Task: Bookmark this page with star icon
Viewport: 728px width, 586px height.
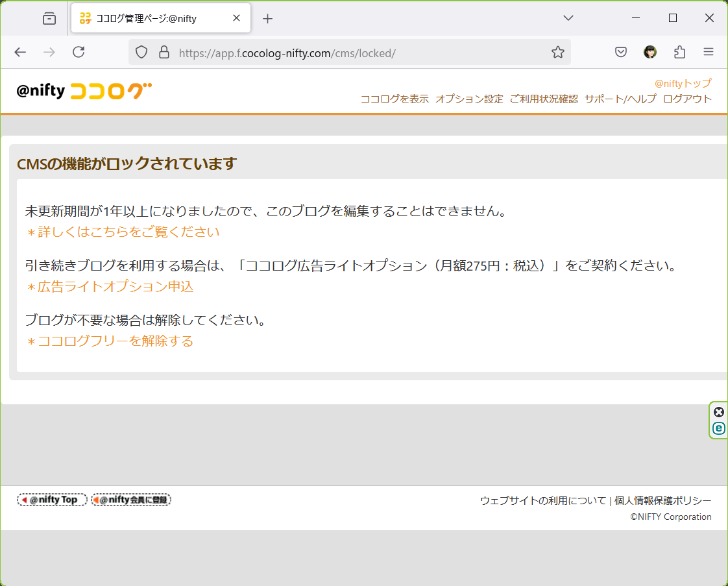Action: 557,53
